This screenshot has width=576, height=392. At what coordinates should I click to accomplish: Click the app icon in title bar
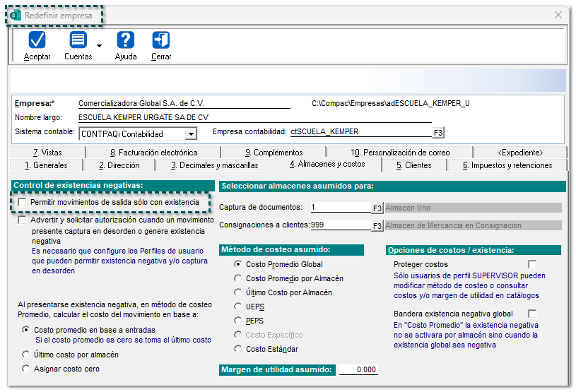(15, 16)
